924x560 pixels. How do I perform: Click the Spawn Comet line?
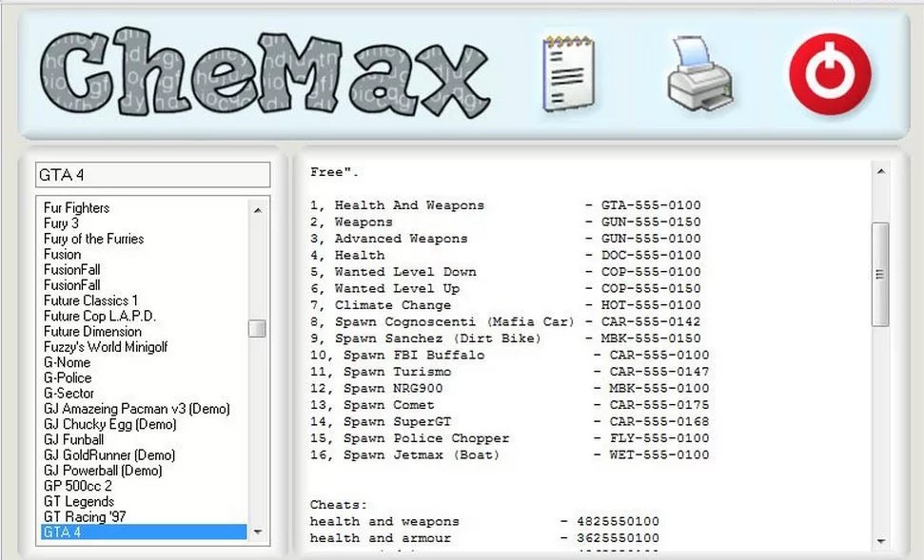(510, 405)
